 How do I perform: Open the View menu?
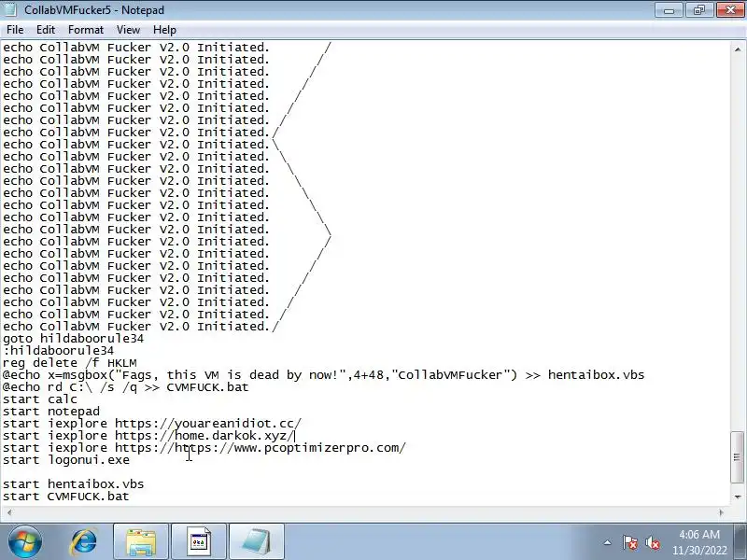[128, 30]
